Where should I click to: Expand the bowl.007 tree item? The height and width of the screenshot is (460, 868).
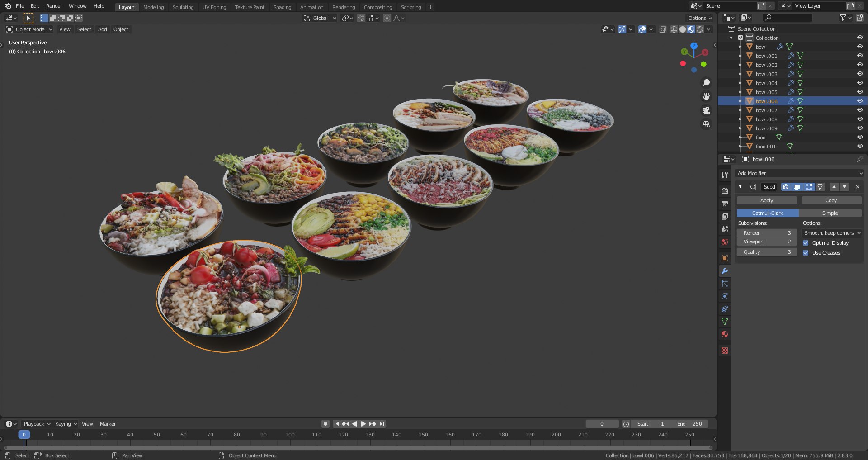[x=740, y=110]
